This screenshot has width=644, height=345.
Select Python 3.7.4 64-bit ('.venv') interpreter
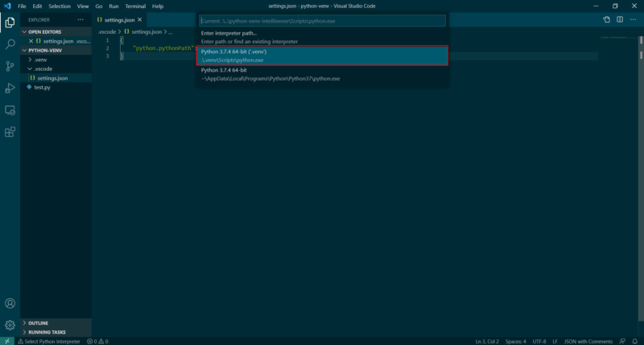(x=322, y=56)
